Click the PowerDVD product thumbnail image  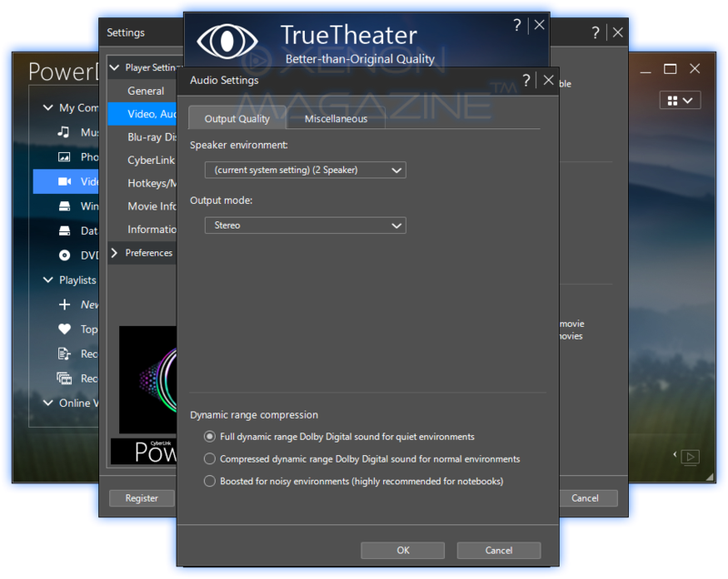tap(147, 381)
